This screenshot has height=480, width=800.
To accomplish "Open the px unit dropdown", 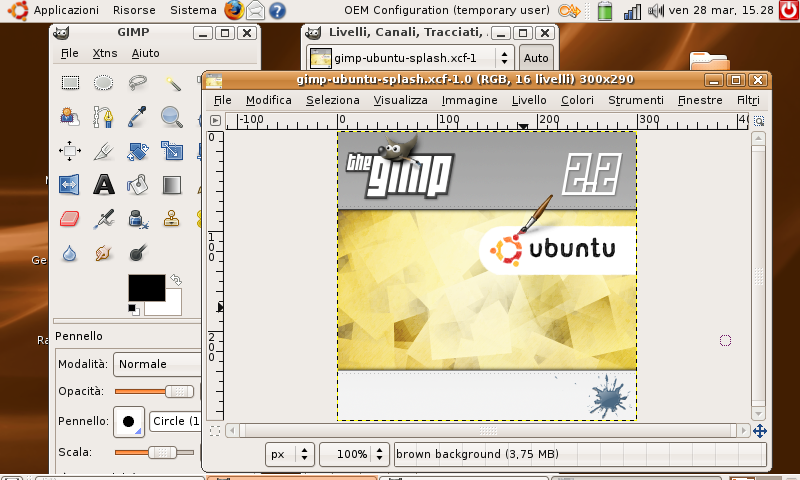I will 290,454.
